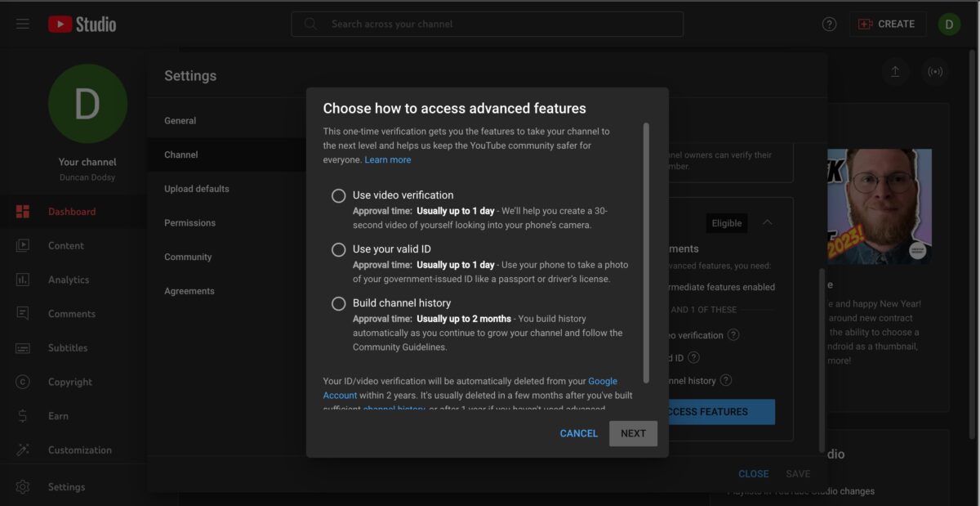980x506 pixels.
Task: Click the Settings panel scrollbar
Action: tap(822, 360)
